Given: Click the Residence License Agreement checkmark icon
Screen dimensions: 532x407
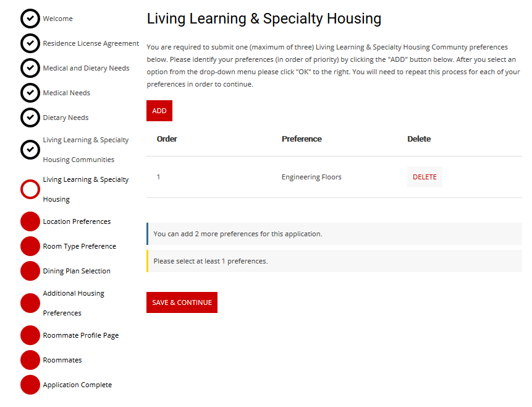Looking at the screenshot, I should (30, 43).
